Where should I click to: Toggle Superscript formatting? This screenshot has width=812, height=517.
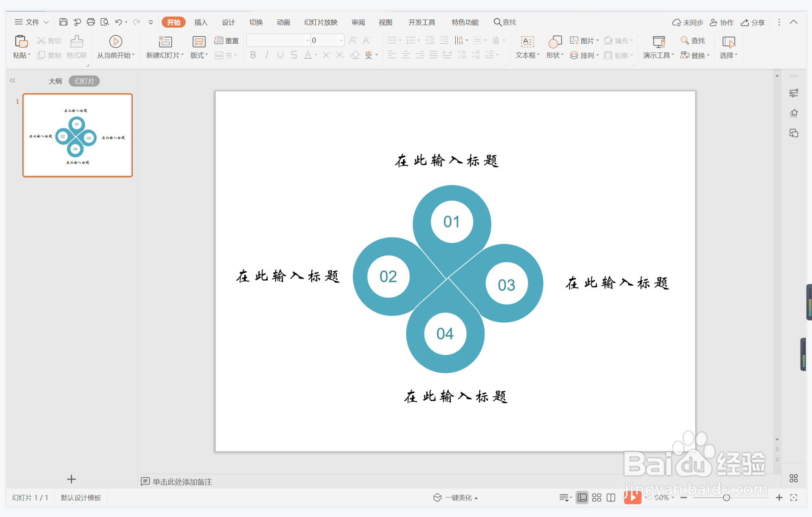(326, 55)
